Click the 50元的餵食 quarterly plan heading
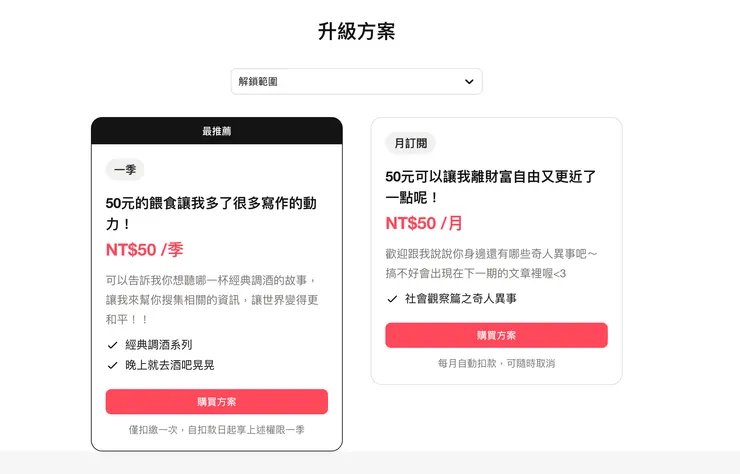Screen dimensions: 740x474 pyautogui.click(x=211, y=213)
